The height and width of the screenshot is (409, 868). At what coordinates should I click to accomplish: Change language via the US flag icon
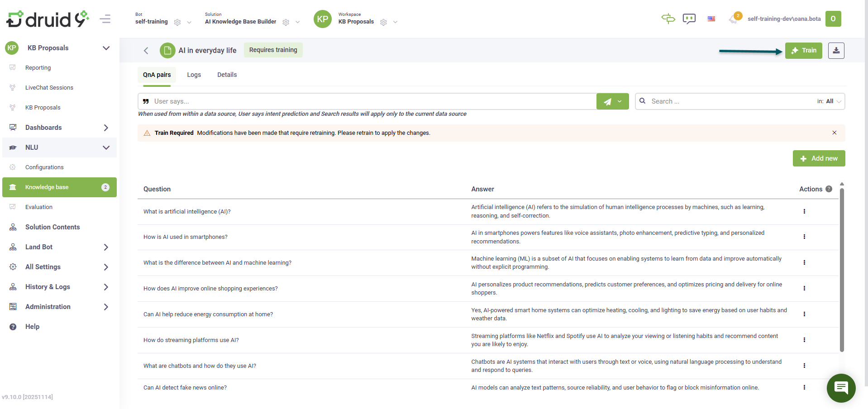[711, 19]
